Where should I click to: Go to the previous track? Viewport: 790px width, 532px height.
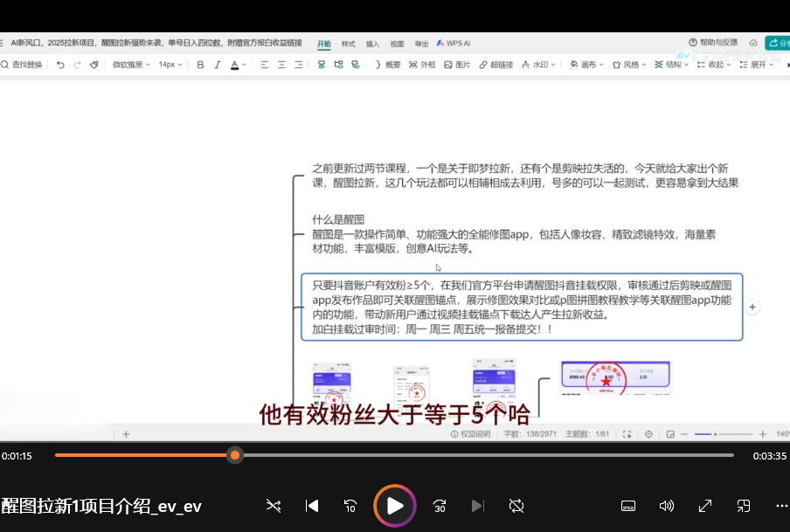[312, 506]
